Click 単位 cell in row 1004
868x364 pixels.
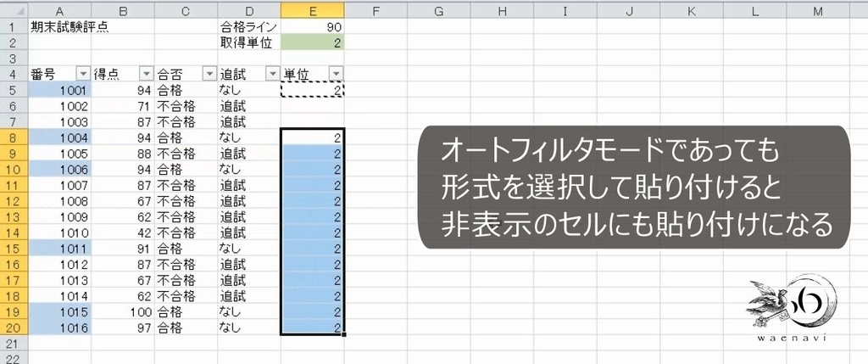312,137
